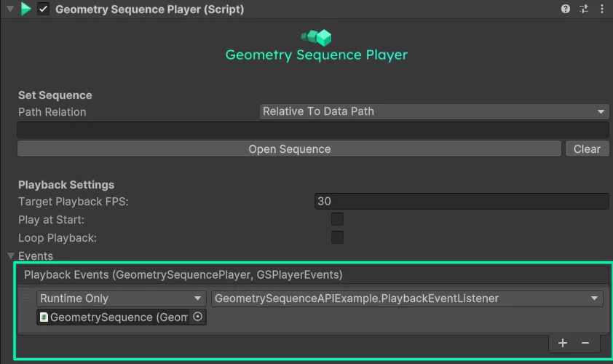The image size is (613, 364).
Task: Open the Path Relation dropdown
Action: point(435,111)
